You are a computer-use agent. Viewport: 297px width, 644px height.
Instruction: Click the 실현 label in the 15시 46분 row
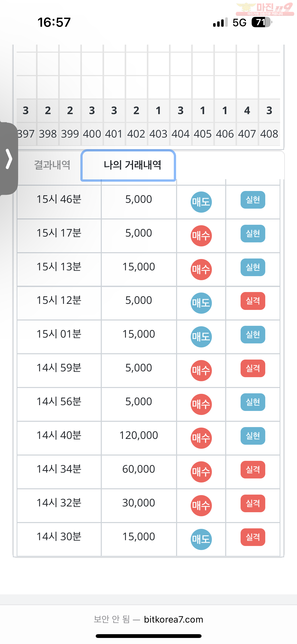tap(253, 200)
